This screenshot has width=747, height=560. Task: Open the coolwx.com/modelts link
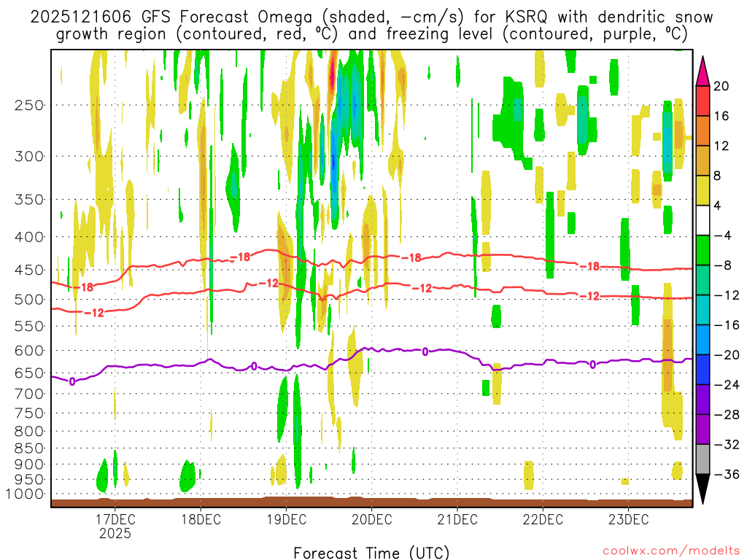[x=671, y=551]
